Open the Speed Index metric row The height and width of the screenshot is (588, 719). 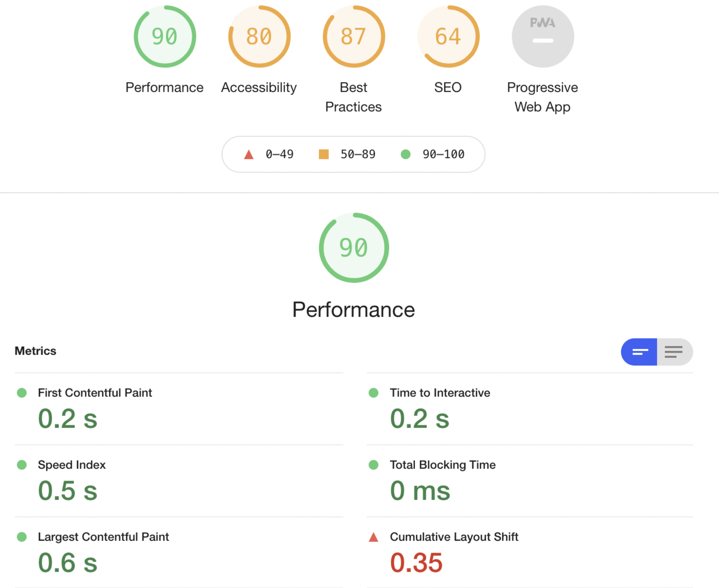click(x=72, y=465)
